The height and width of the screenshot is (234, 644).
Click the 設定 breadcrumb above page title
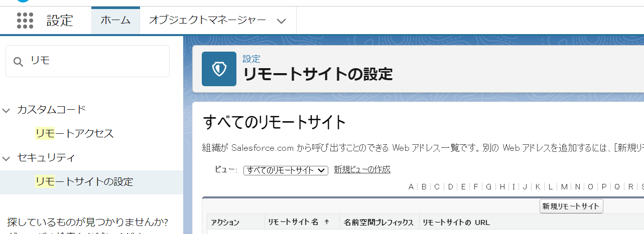[251, 59]
